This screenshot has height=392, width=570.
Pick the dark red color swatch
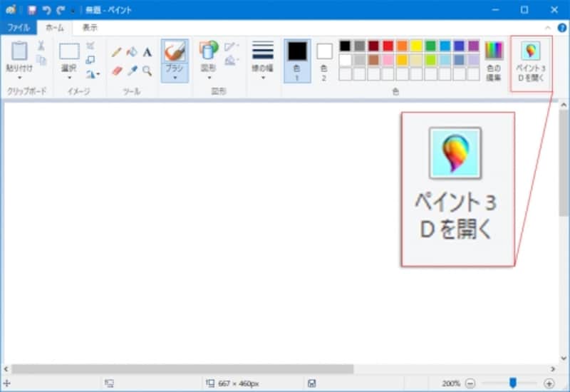[373, 46]
